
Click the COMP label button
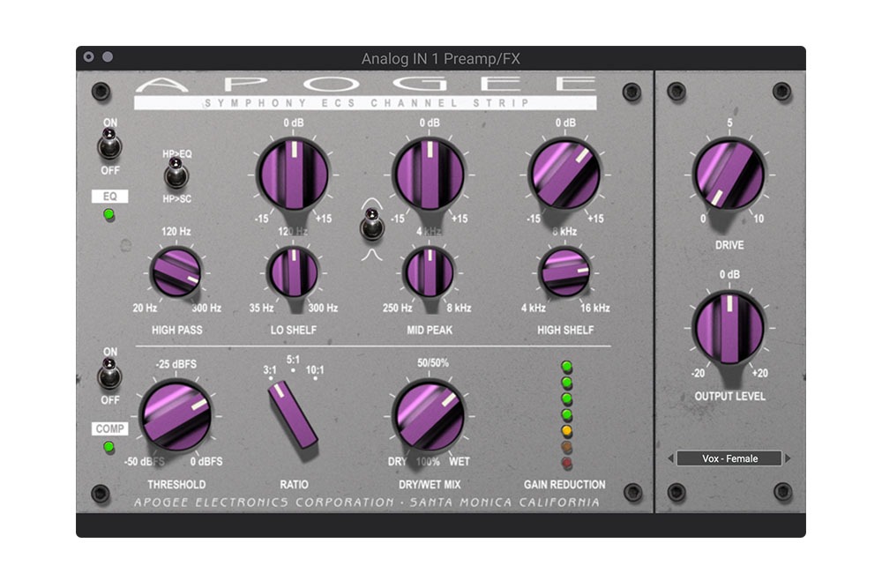click(109, 429)
